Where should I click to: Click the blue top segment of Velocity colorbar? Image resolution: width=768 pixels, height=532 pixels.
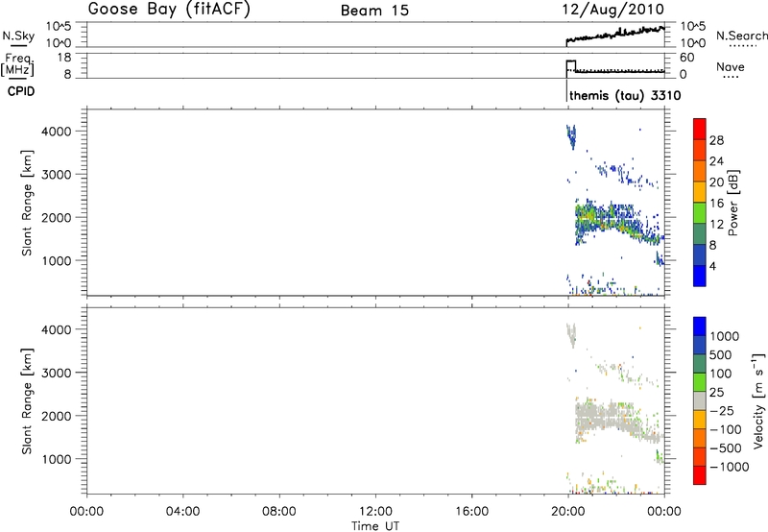click(x=700, y=326)
